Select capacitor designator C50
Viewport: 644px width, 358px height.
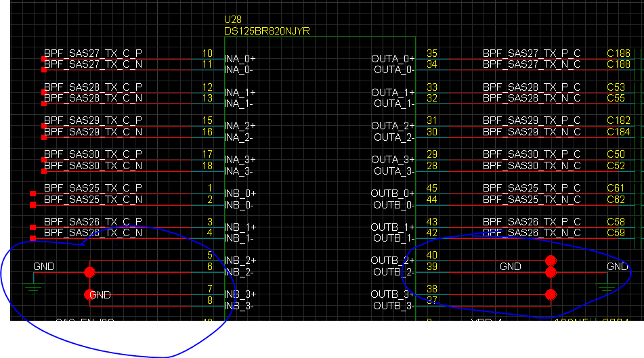pyautogui.click(x=616, y=154)
